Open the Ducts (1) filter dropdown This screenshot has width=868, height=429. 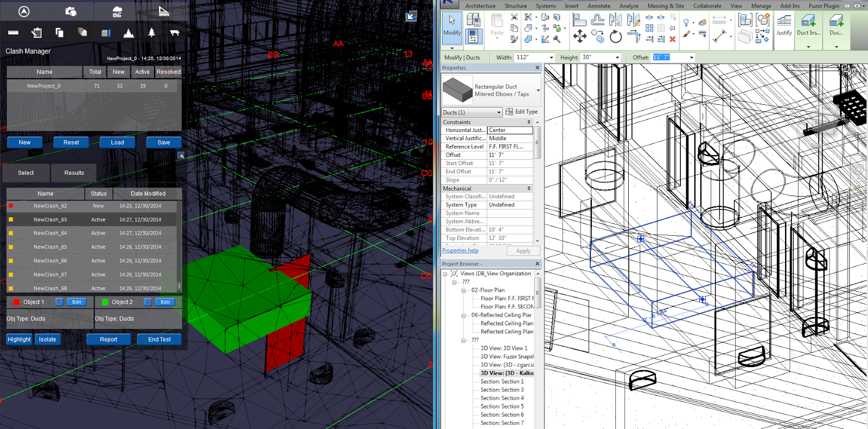coord(499,112)
